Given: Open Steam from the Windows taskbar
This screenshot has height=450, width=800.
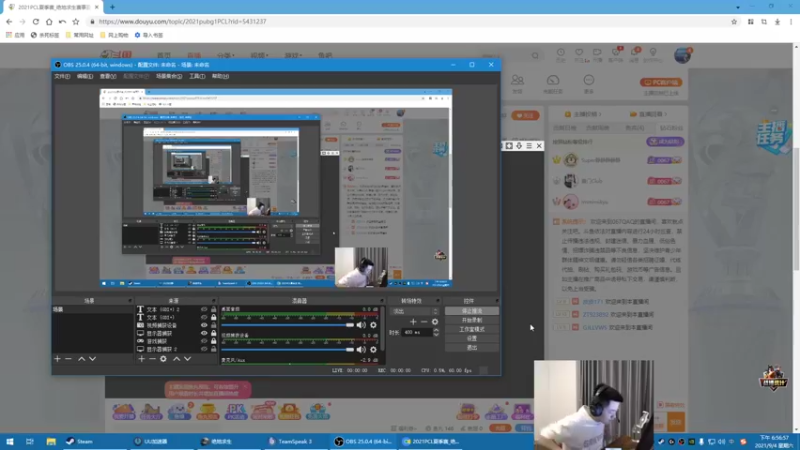Looking at the screenshot, I should click(x=80, y=441).
